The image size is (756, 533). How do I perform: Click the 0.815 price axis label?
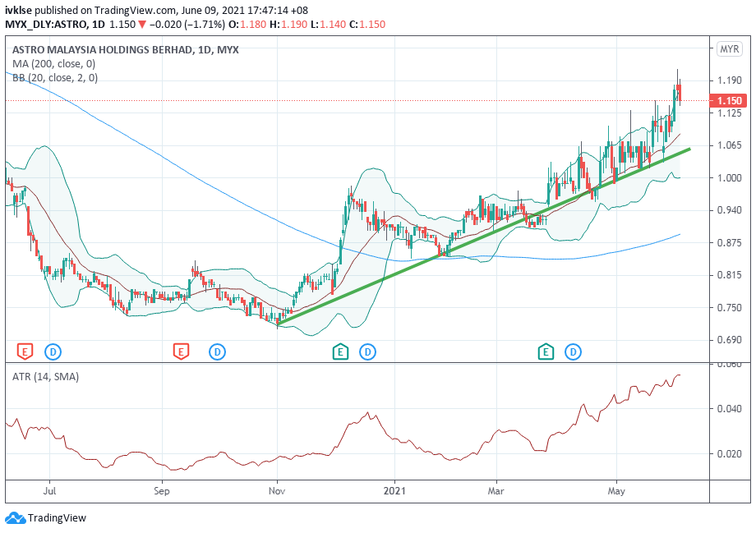pos(730,275)
